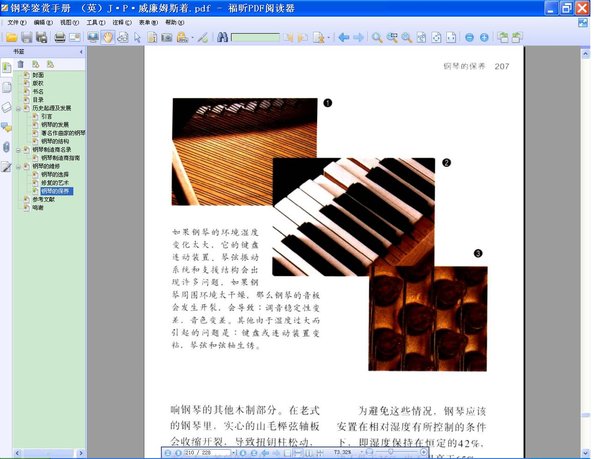Screen dimensions: 600x459
Task: Open the 文件 menu
Action: click(16, 21)
